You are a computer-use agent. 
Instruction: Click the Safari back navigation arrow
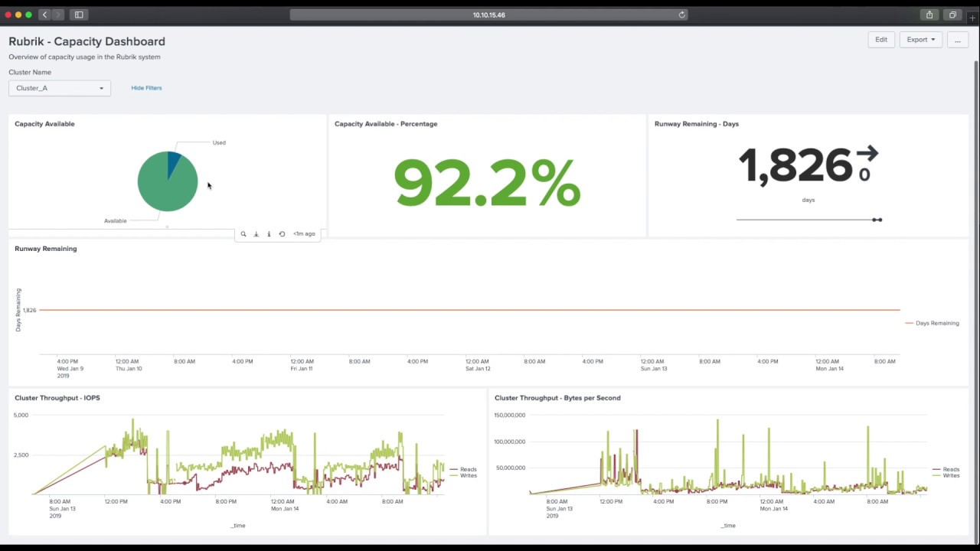point(44,15)
